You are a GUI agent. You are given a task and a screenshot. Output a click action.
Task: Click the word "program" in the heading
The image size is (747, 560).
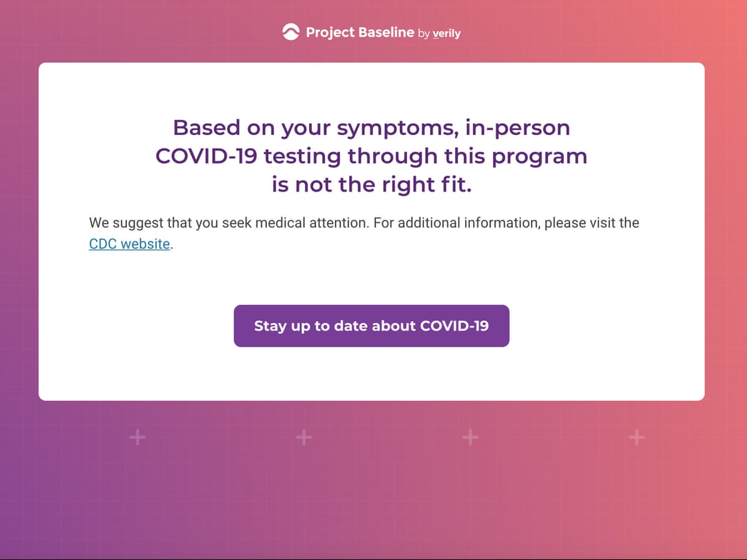(x=539, y=157)
